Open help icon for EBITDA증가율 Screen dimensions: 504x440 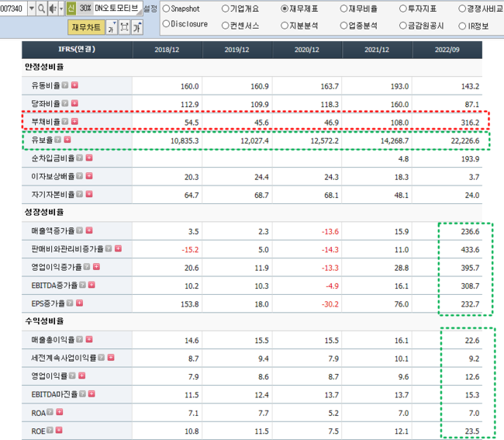point(82,285)
